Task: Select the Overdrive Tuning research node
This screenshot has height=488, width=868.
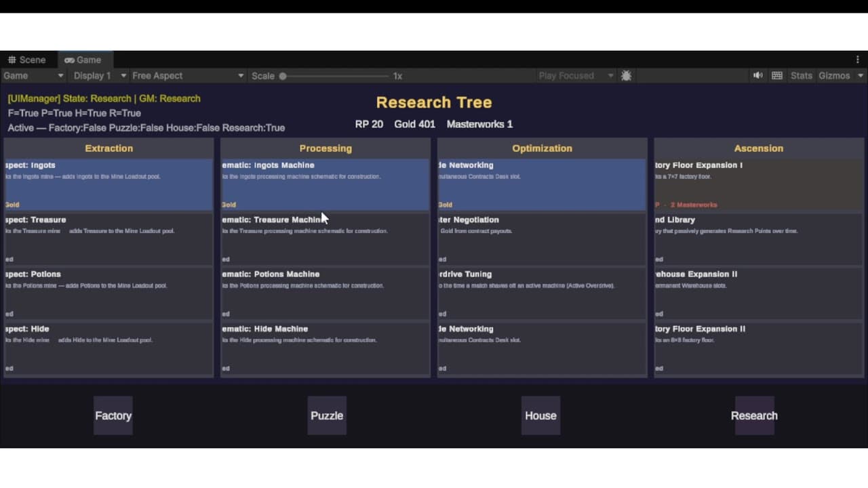Action: 542,293
